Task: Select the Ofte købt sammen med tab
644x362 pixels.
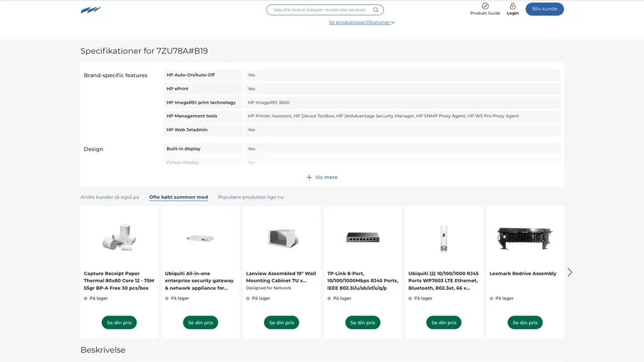Action: (x=178, y=197)
